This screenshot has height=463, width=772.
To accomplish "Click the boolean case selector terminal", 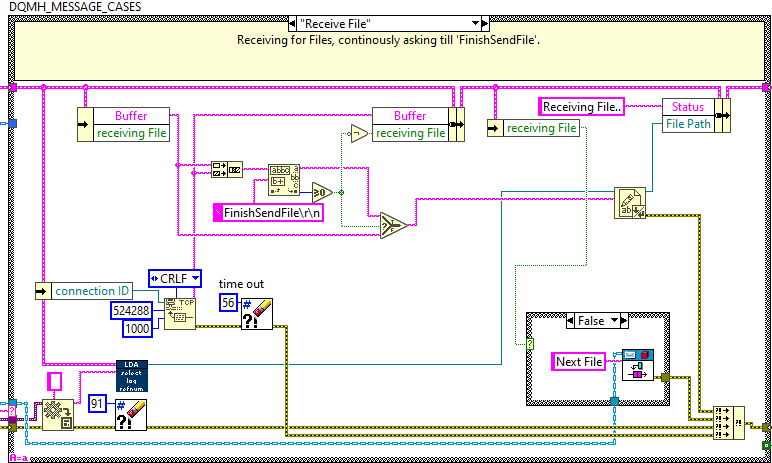I will tap(530, 344).
